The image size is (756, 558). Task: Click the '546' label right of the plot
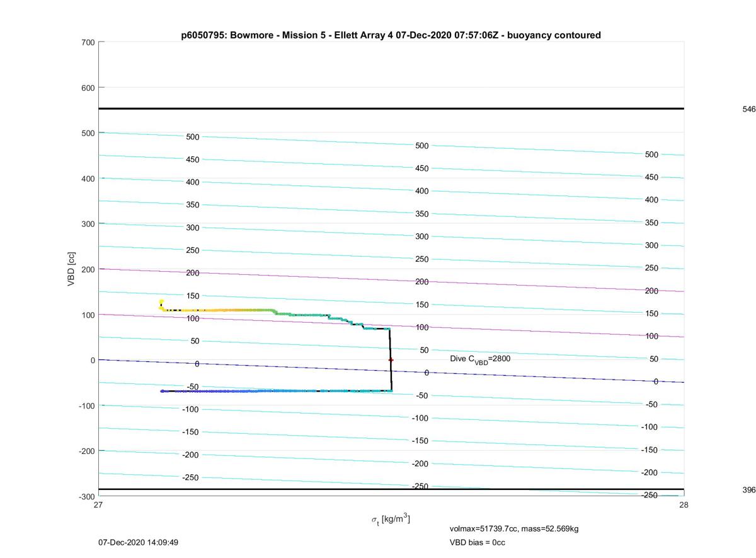[x=749, y=109]
